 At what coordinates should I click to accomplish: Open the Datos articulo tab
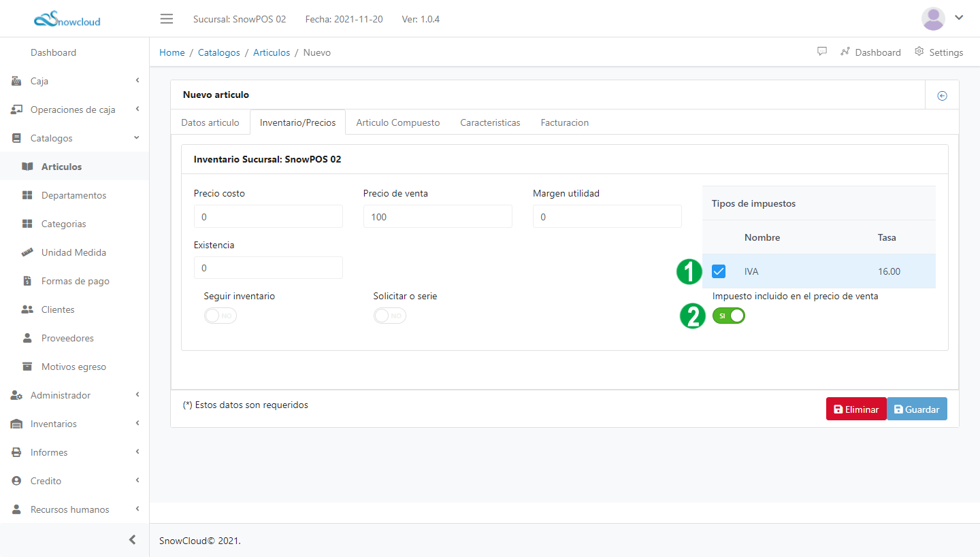(210, 123)
